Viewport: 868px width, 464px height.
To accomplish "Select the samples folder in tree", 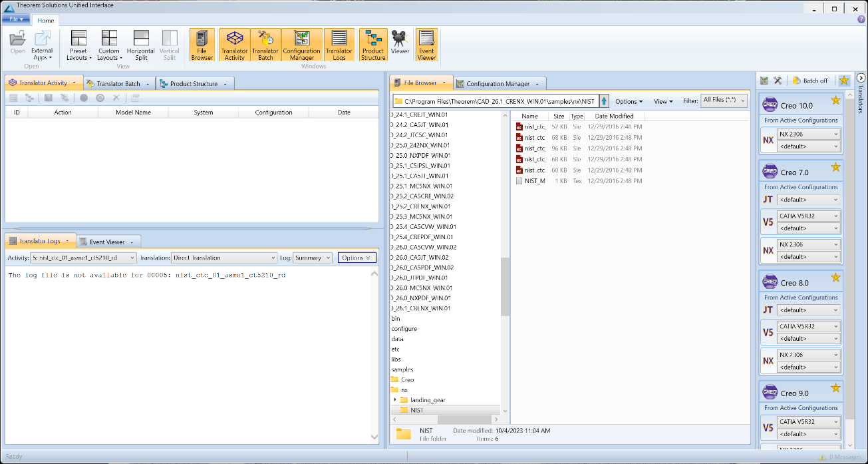I will coord(402,369).
